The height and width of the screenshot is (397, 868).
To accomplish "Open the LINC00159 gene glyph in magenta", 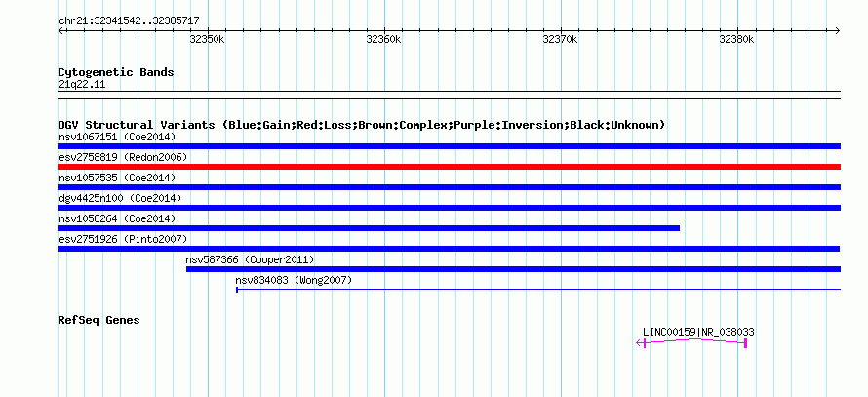I will coord(691,342).
